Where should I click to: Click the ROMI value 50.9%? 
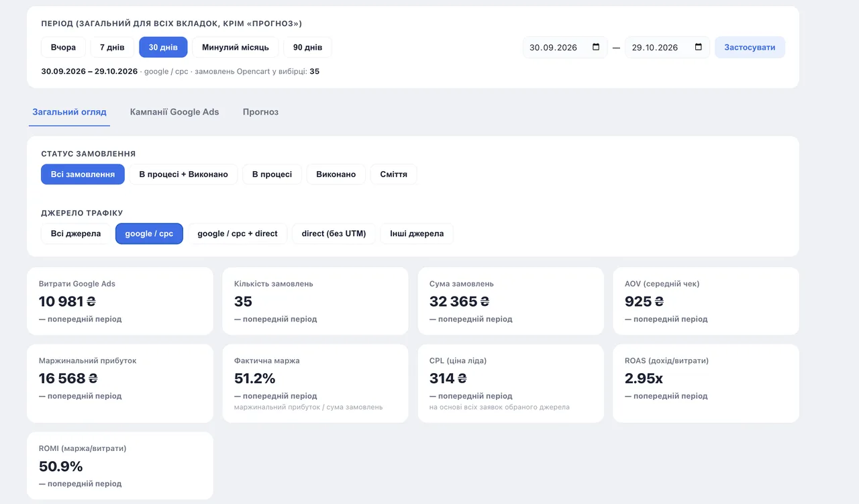click(x=60, y=466)
